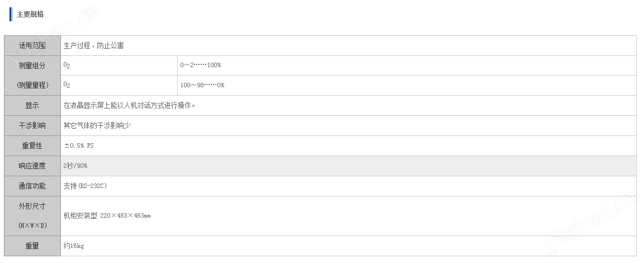Click the 支持(RS-232C) value

[85, 186]
